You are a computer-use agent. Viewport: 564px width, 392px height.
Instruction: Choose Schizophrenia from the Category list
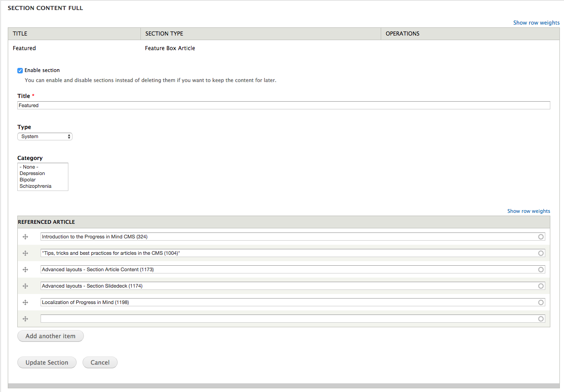pyautogui.click(x=36, y=186)
